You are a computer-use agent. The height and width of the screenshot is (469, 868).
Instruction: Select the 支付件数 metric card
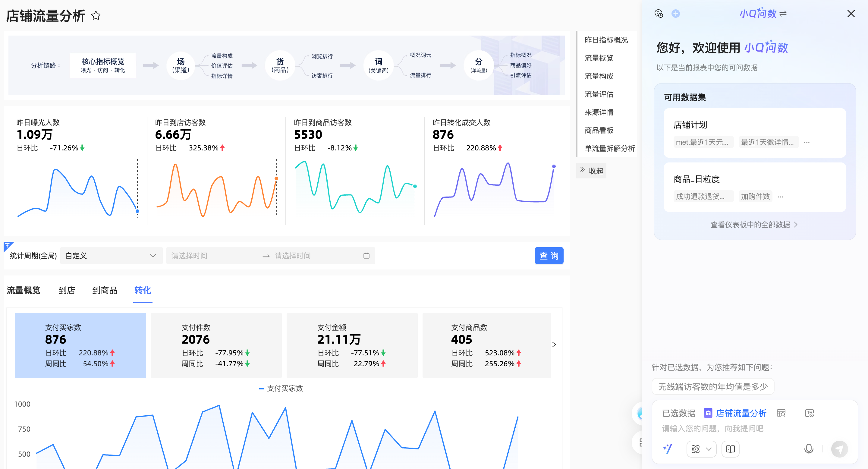coord(216,345)
